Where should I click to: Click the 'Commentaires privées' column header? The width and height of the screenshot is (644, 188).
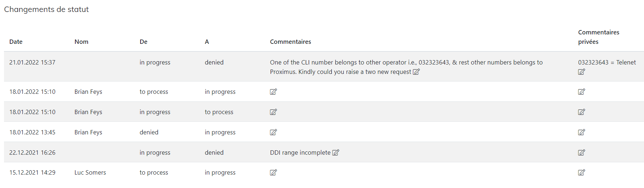coord(598,37)
